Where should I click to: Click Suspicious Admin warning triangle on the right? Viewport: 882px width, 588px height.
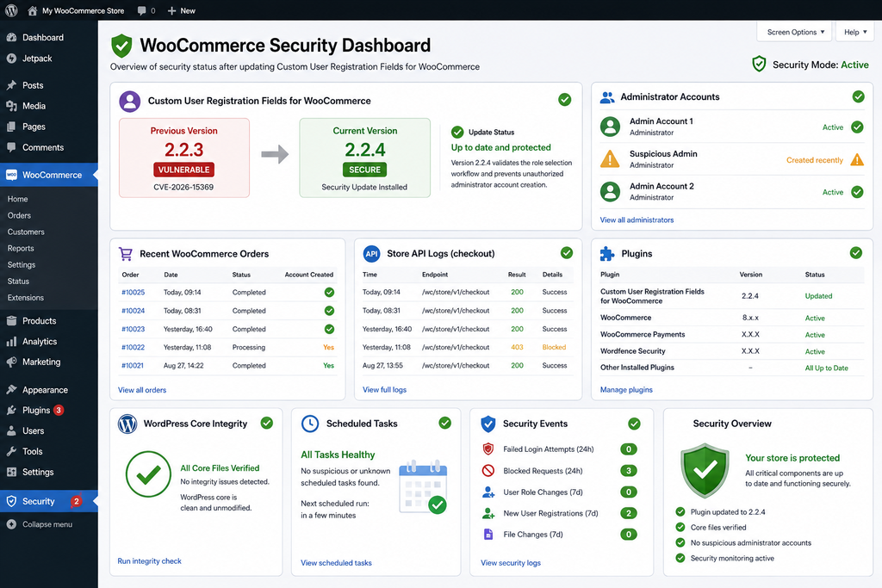pyautogui.click(x=857, y=159)
